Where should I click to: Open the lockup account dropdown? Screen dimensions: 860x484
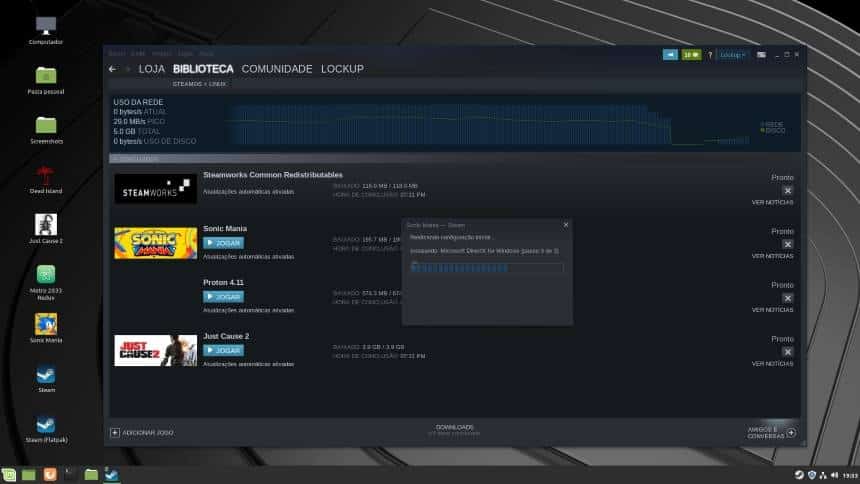733,55
